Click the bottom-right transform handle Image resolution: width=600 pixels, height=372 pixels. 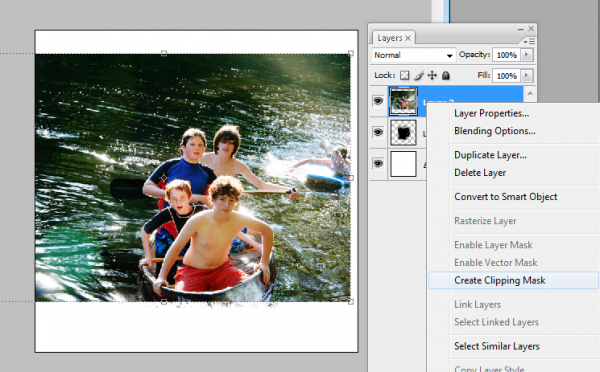tap(351, 302)
